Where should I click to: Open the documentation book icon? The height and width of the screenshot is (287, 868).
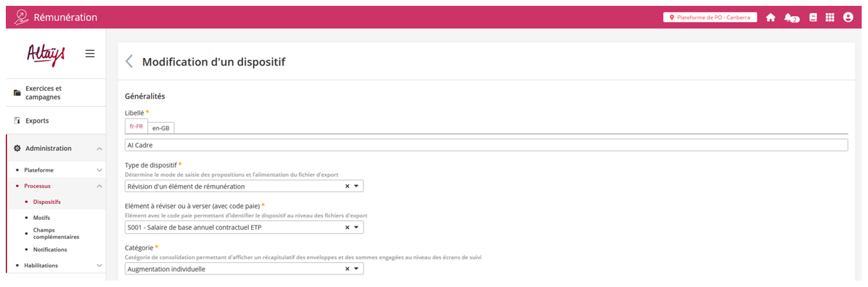[813, 17]
